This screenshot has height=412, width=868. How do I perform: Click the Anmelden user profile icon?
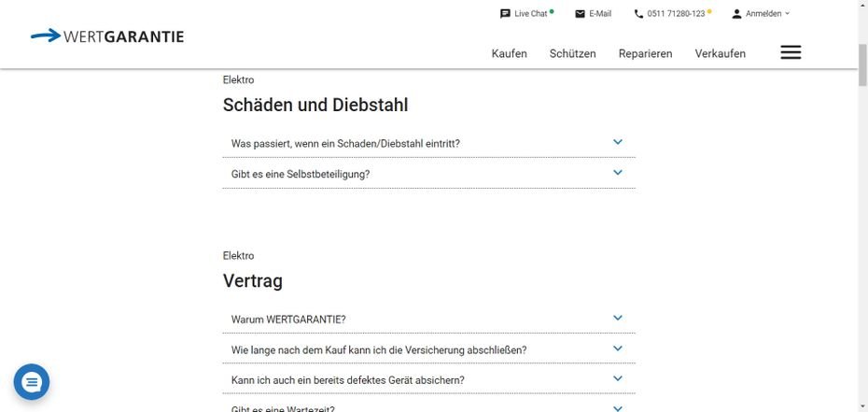tap(736, 14)
